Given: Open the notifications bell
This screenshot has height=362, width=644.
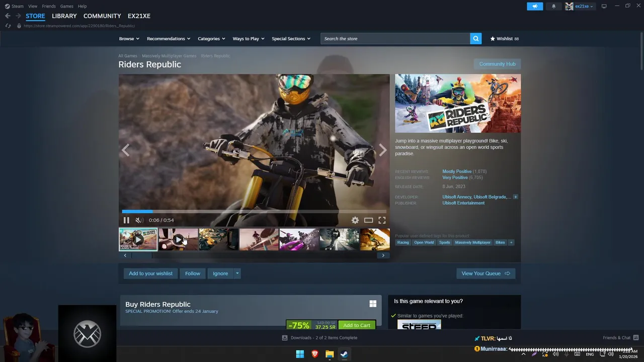Looking at the screenshot, I should (x=554, y=6).
